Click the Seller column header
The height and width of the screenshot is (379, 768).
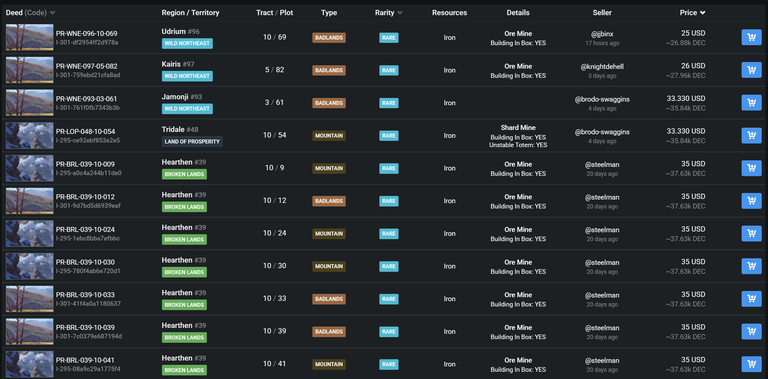(x=602, y=13)
